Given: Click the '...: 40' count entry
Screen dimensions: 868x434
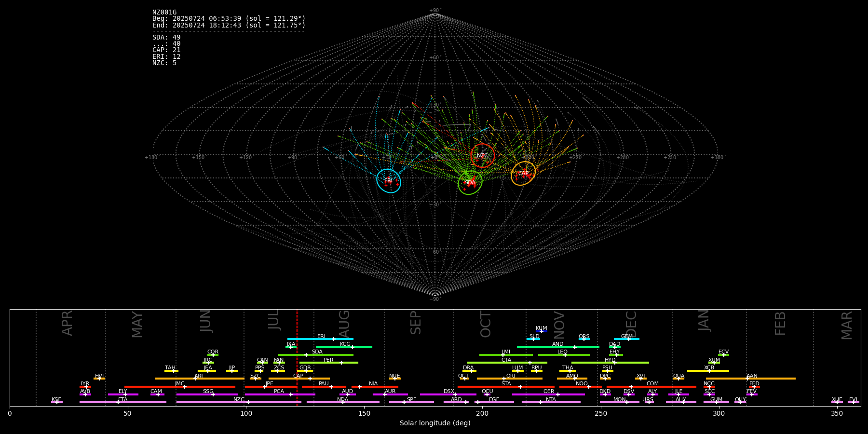Looking at the screenshot, I should click(x=166, y=44).
